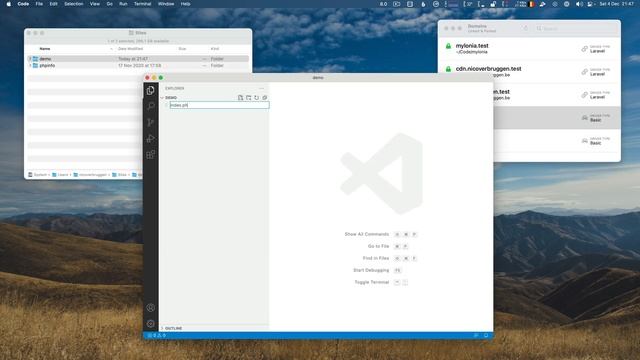The image size is (640, 360).
Task: Click Basic driver type on last domain row
Action: [596, 143]
